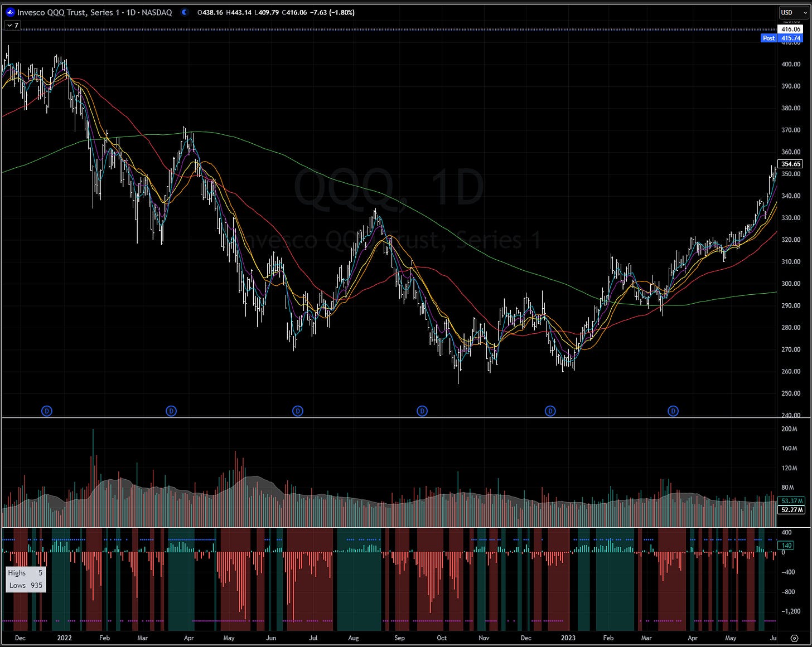Click the 2023 year label on time axis
The image size is (812, 647).
(568, 638)
